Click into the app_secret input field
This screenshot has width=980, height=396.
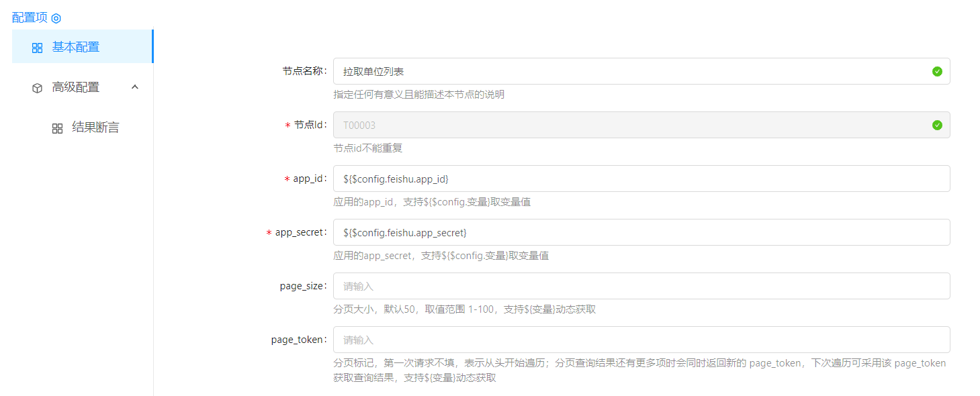tap(641, 232)
